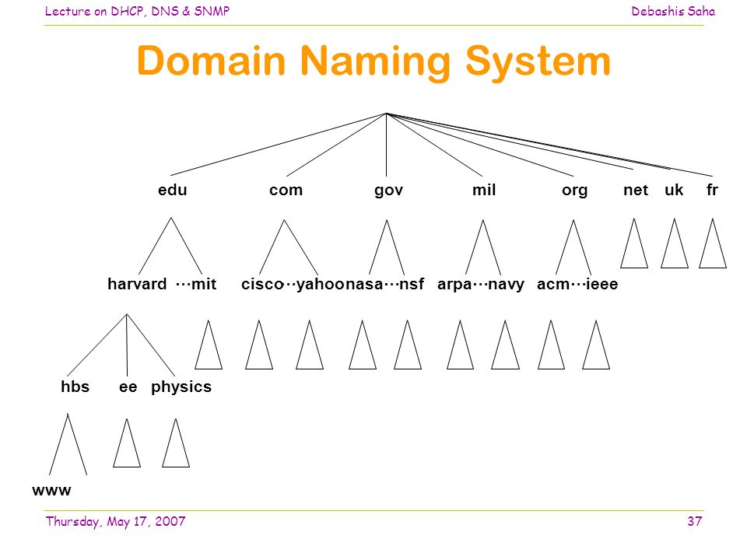Select the 'fr' domain label
The image size is (747, 560).
pyautogui.click(x=712, y=190)
